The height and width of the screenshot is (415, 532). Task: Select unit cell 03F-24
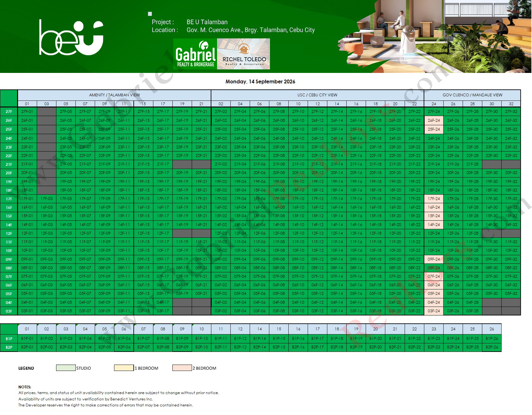pos(433,311)
